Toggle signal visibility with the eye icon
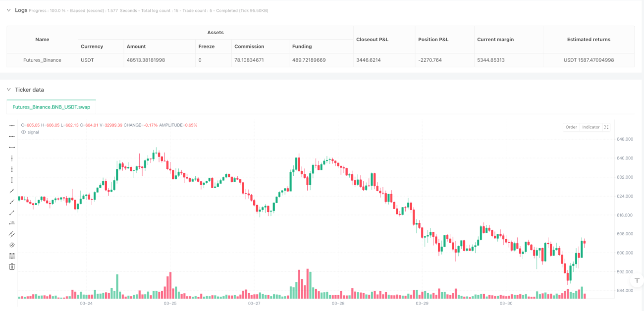This screenshot has width=644, height=311. [x=23, y=132]
